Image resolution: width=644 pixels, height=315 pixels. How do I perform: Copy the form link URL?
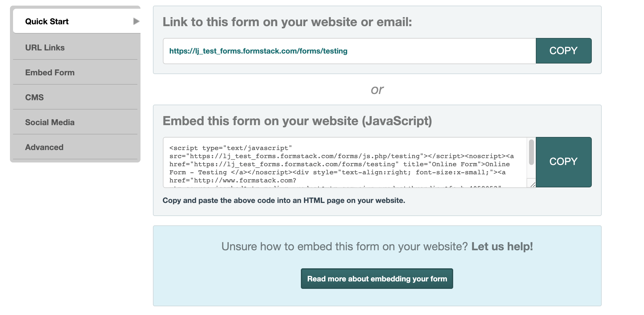(x=563, y=50)
